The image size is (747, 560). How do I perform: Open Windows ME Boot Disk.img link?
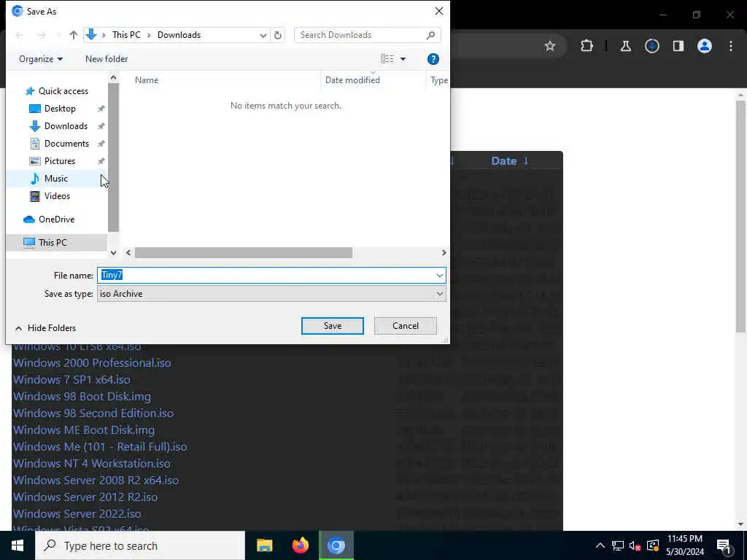[84, 430]
